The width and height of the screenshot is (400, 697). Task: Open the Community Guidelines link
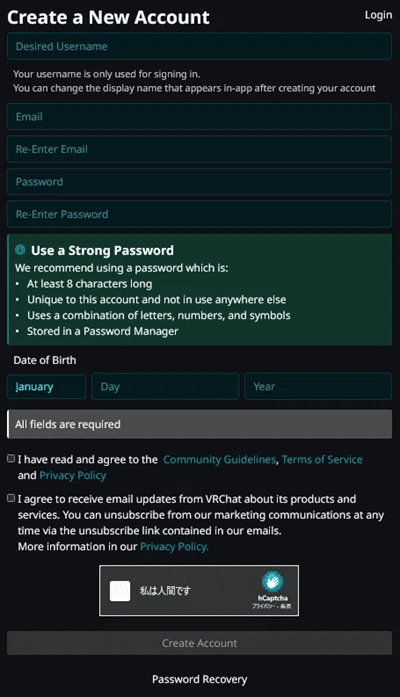(x=220, y=460)
